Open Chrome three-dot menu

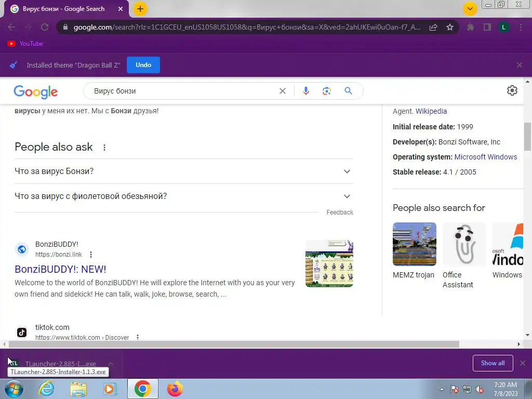pos(521,27)
